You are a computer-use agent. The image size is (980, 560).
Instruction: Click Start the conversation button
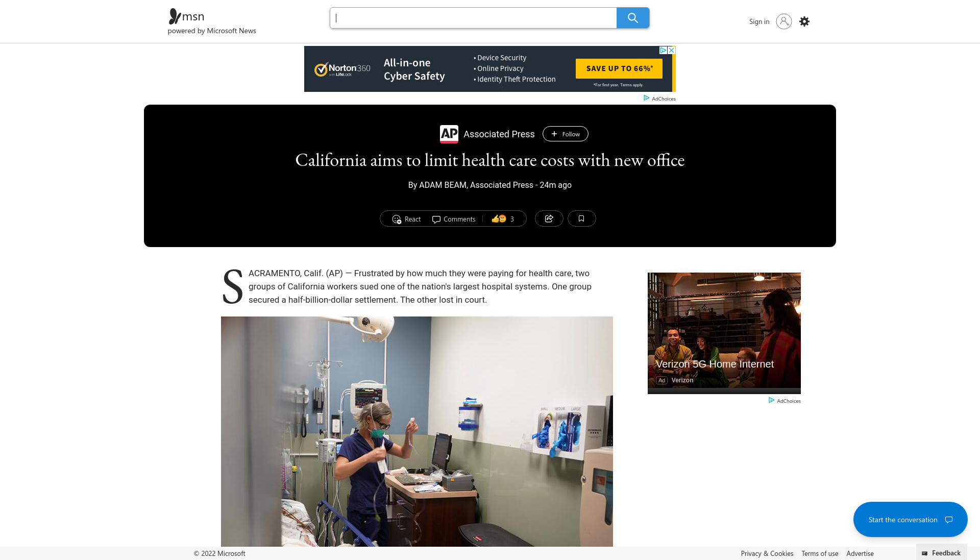click(x=910, y=519)
